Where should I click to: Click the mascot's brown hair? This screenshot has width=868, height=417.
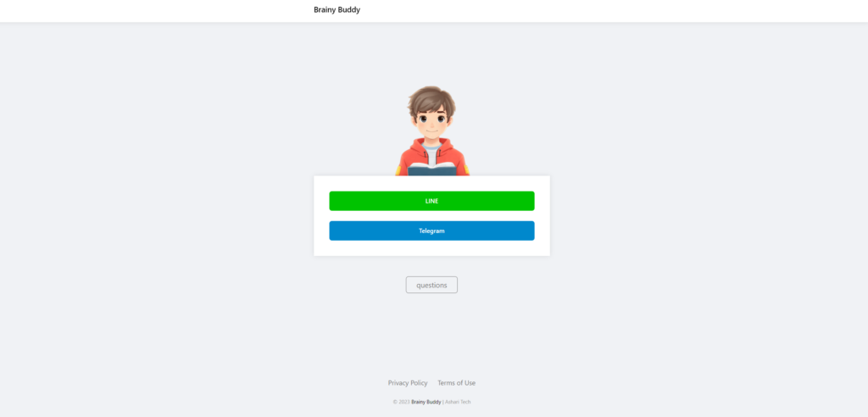[431, 98]
